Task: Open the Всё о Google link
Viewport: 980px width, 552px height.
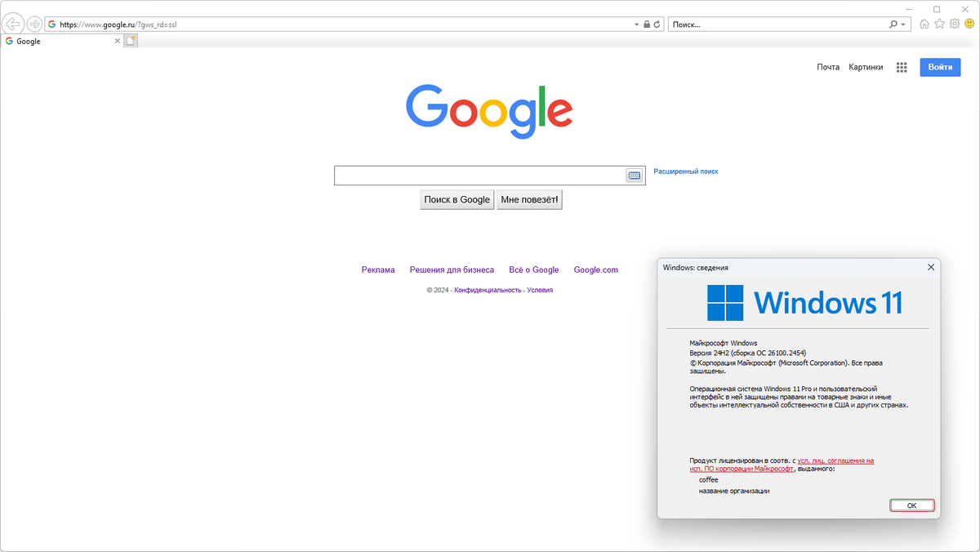Action: (534, 269)
